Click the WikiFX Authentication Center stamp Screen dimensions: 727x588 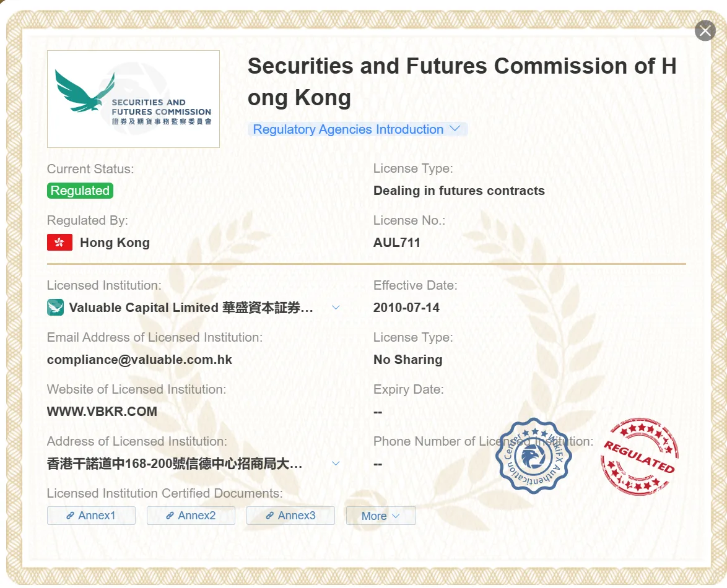tap(534, 456)
